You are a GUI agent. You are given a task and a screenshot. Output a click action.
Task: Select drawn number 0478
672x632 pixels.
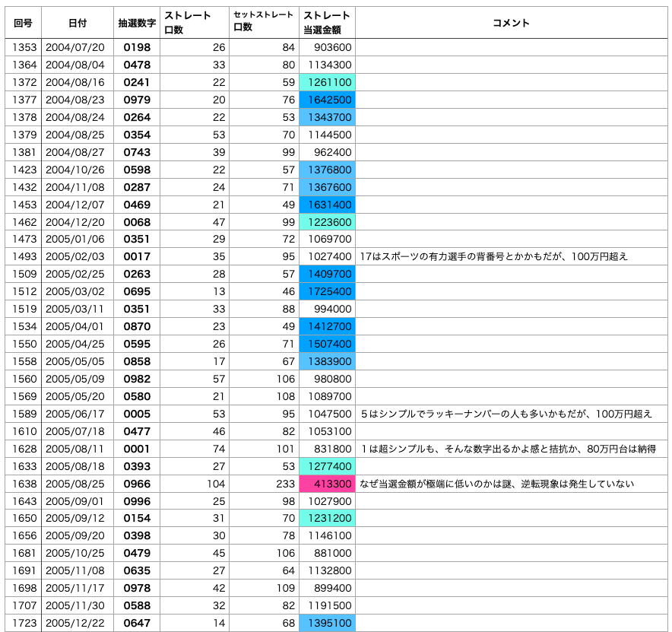tap(137, 65)
